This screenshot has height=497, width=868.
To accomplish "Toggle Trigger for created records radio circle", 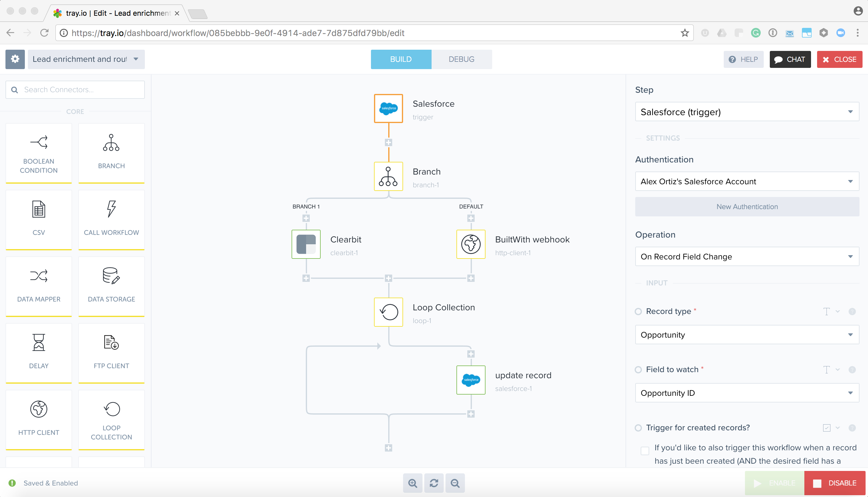I will (638, 427).
